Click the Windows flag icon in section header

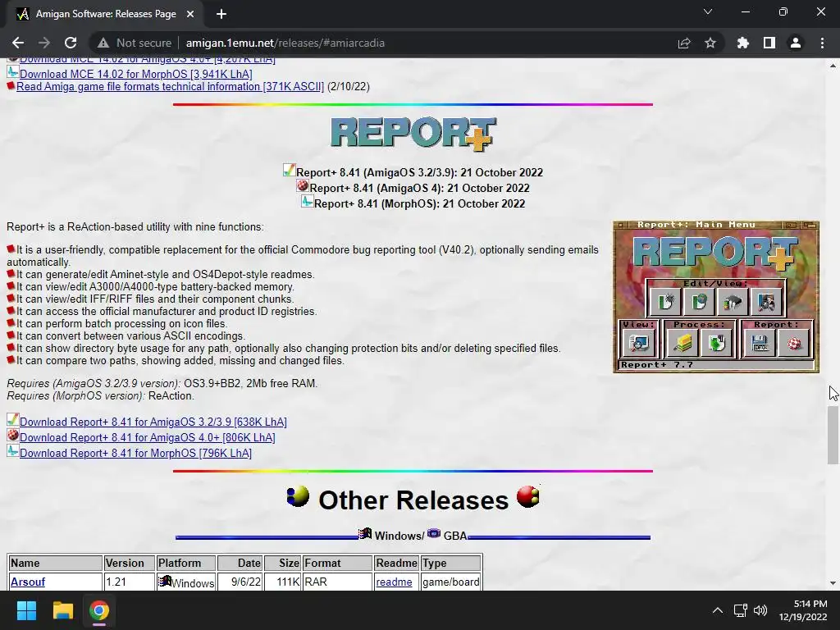tap(365, 533)
